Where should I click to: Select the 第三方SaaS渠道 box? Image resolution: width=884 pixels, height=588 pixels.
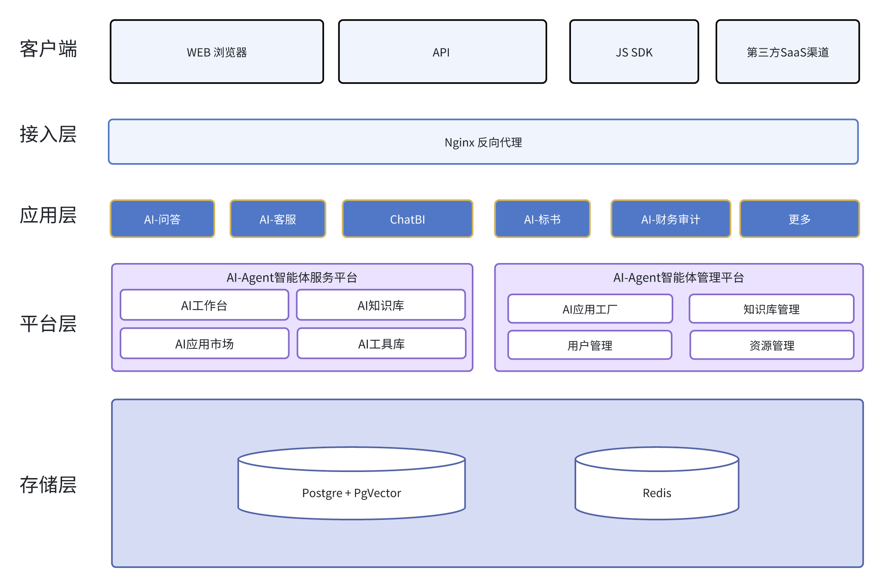click(787, 52)
